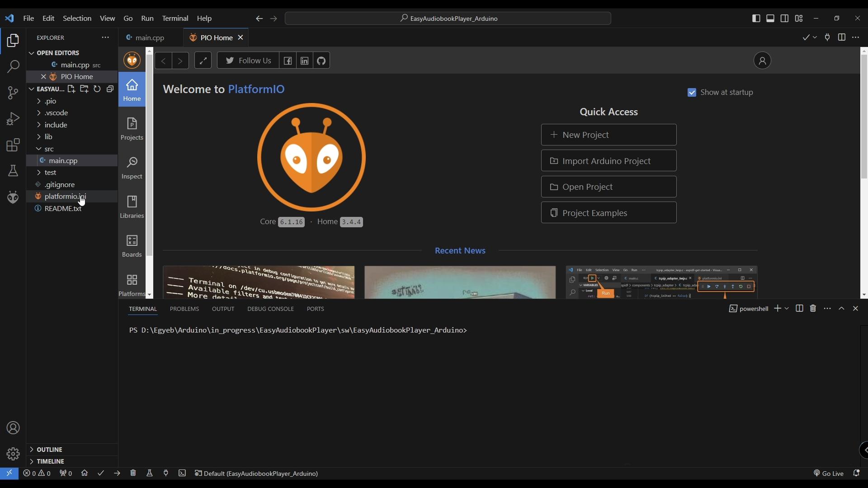Viewport: 868px width, 488px height.
Task: Open PIO account profile icon
Action: tap(762, 61)
